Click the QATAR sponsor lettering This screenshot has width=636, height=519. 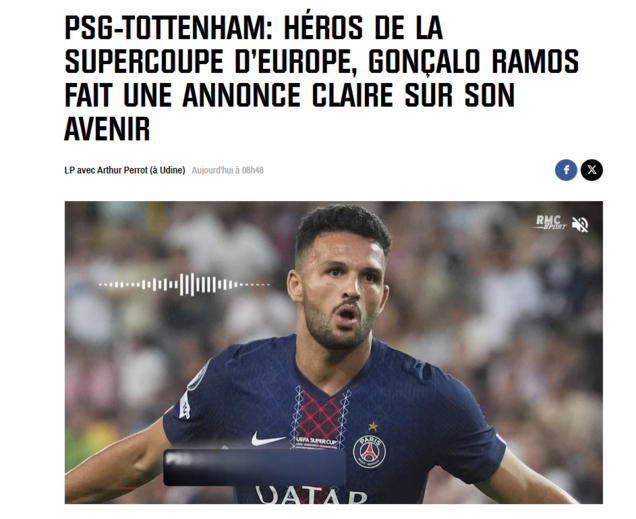(311, 495)
